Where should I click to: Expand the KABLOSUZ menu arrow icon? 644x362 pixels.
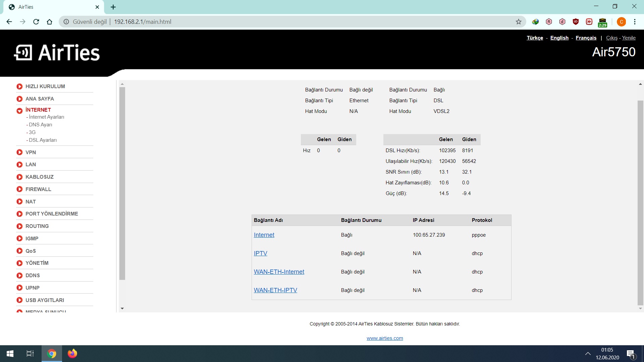pos(19,177)
